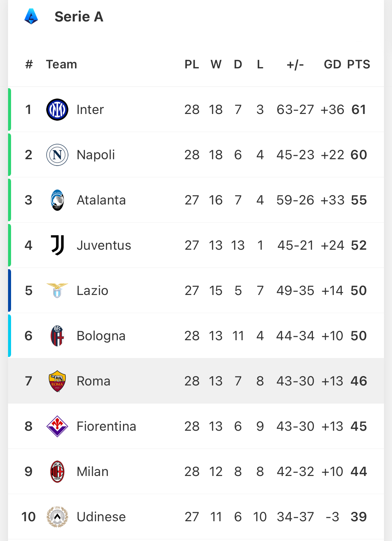Image resolution: width=392 pixels, height=541 pixels.
Task: Open the Fiorentina team name link
Action: [x=107, y=426]
